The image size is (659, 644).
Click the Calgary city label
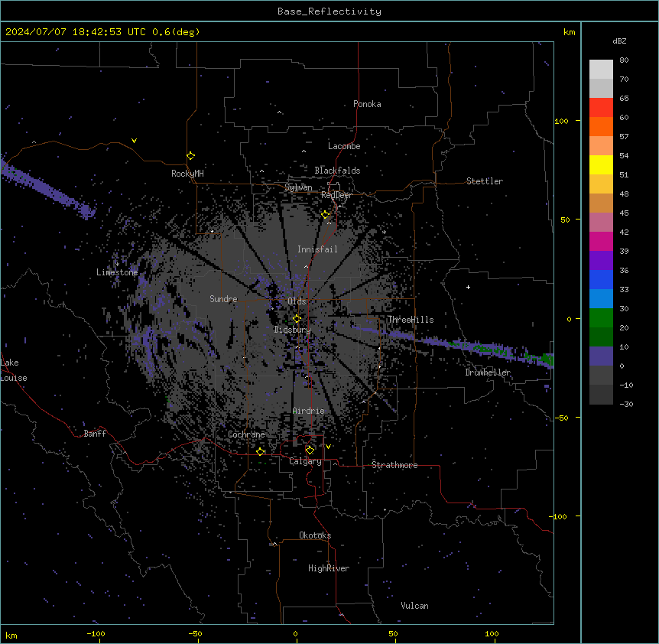pyautogui.click(x=306, y=461)
